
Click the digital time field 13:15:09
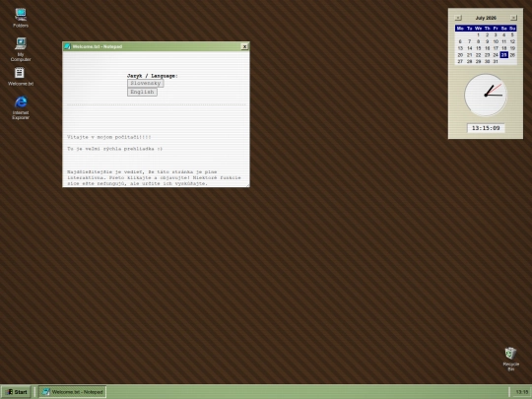tap(486, 128)
